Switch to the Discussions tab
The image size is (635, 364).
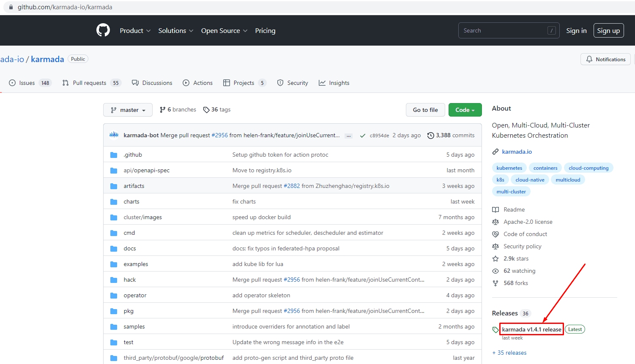152,83
